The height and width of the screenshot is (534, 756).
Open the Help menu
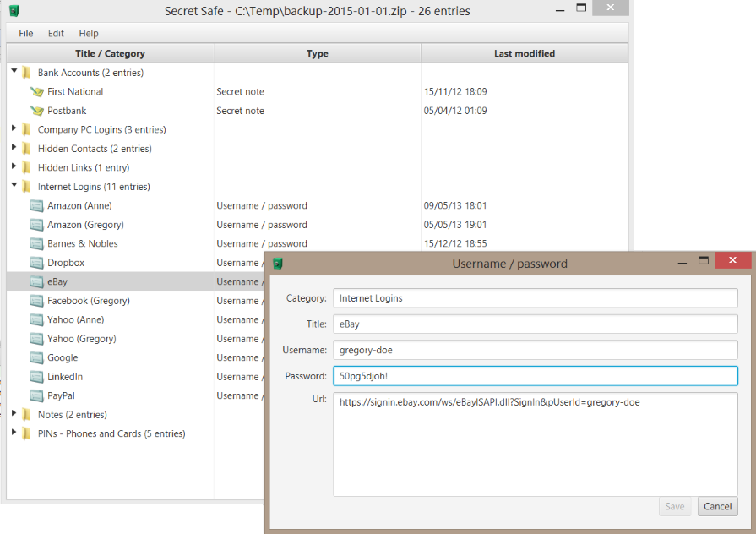89,33
